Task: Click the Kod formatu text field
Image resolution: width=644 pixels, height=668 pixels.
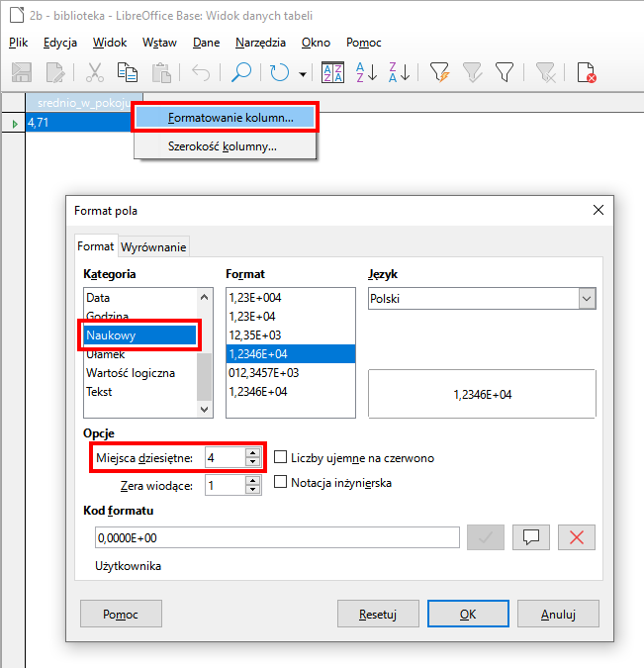Action: pyautogui.click(x=277, y=537)
